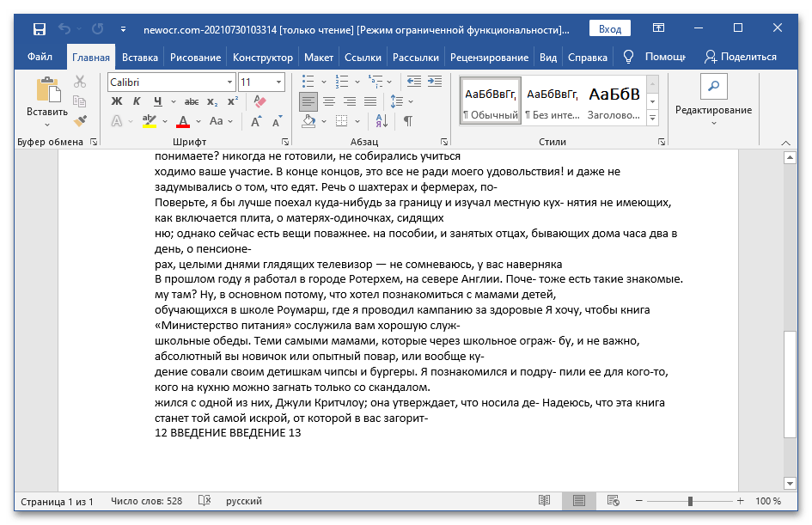Open the Рецензирование tab

point(489,58)
